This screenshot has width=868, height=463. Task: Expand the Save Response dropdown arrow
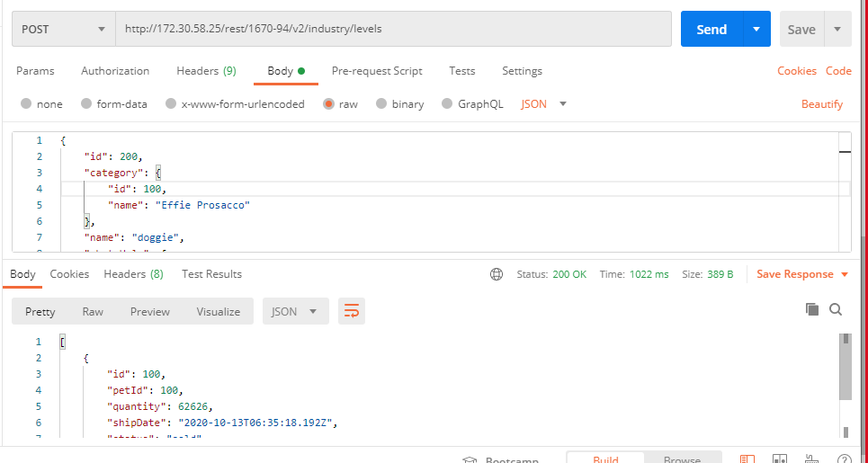click(x=845, y=274)
